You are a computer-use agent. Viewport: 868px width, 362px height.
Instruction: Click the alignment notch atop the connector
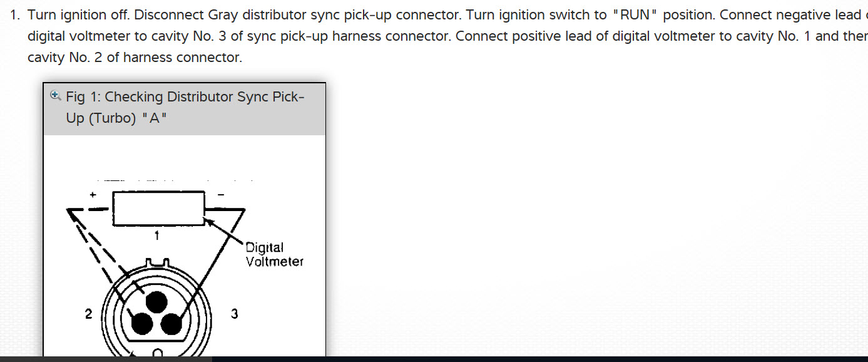pyautogui.click(x=157, y=263)
